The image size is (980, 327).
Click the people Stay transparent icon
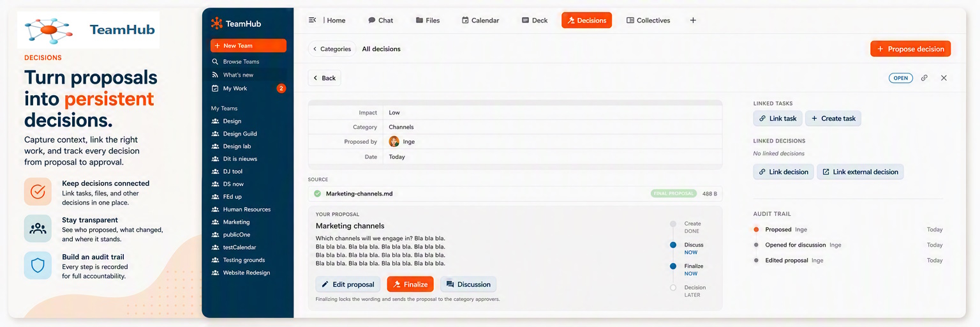(38, 228)
